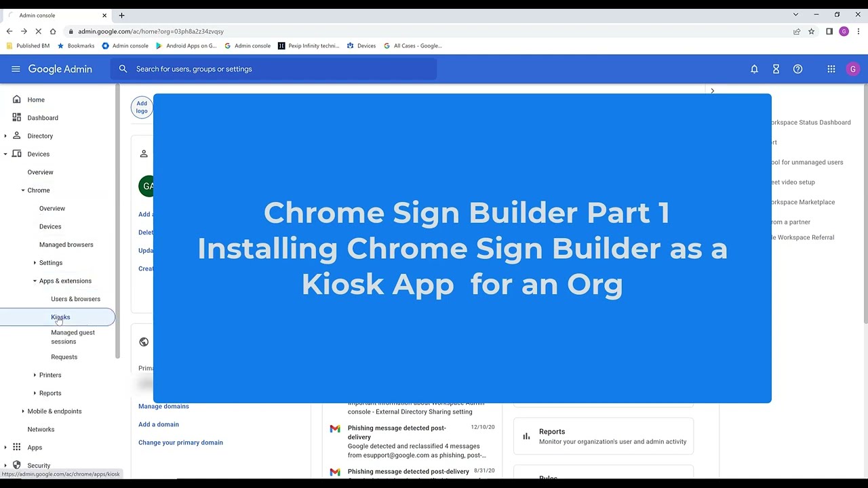Screen dimensions: 868x488
Task: Open the Chrome profile avatar
Action: [x=844, y=31]
